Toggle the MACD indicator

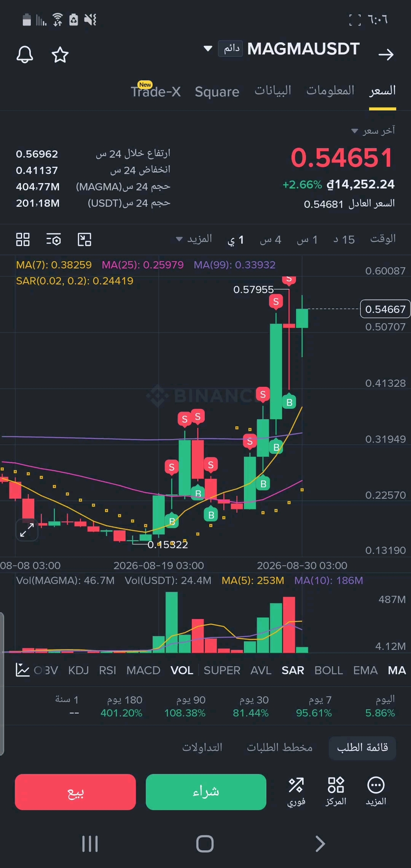(x=143, y=670)
